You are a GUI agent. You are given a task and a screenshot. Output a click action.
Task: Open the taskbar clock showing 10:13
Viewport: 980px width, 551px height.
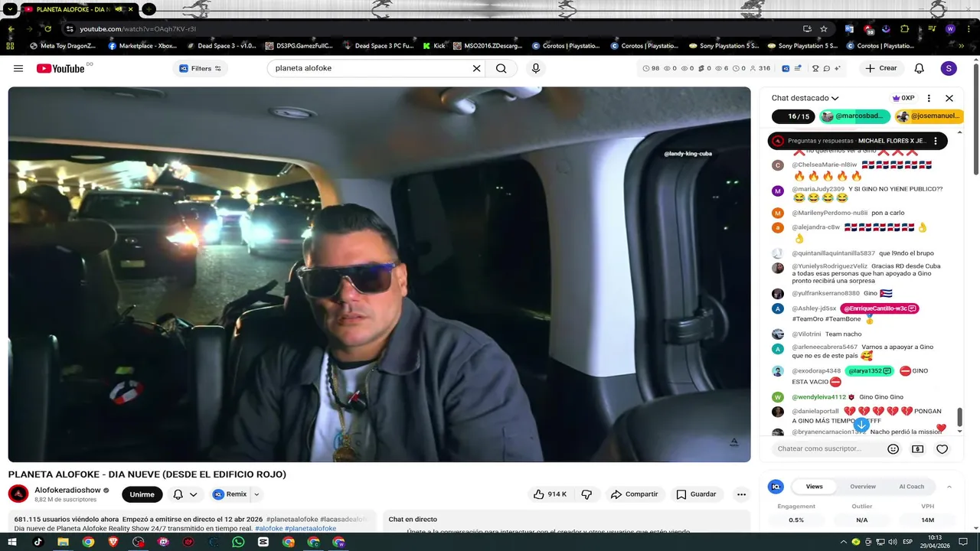pyautogui.click(x=936, y=542)
